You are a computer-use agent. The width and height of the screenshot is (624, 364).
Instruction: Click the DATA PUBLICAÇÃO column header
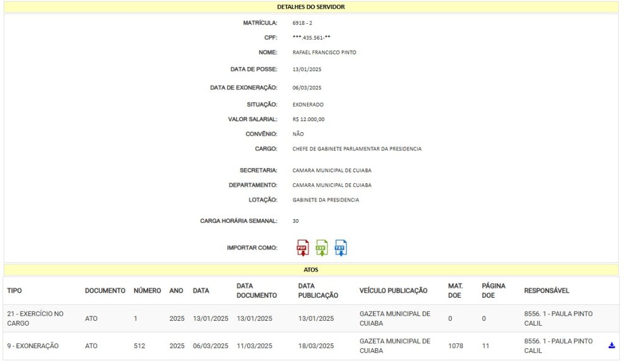point(318,290)
